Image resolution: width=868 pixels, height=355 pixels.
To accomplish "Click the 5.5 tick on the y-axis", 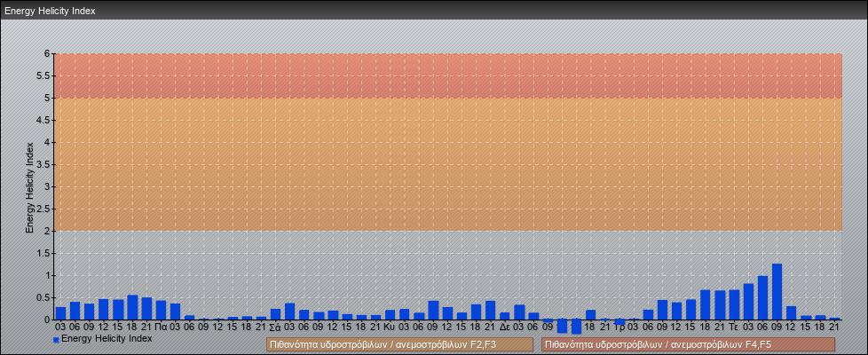I will [46, 75].
